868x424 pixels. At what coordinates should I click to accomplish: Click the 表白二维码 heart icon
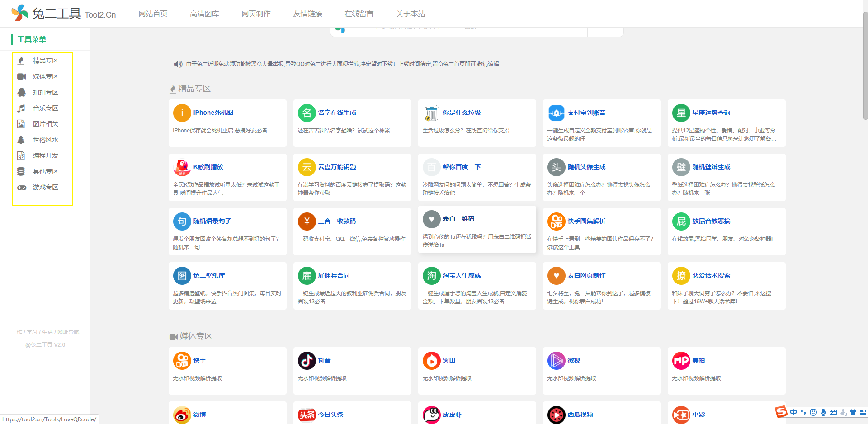431,219
